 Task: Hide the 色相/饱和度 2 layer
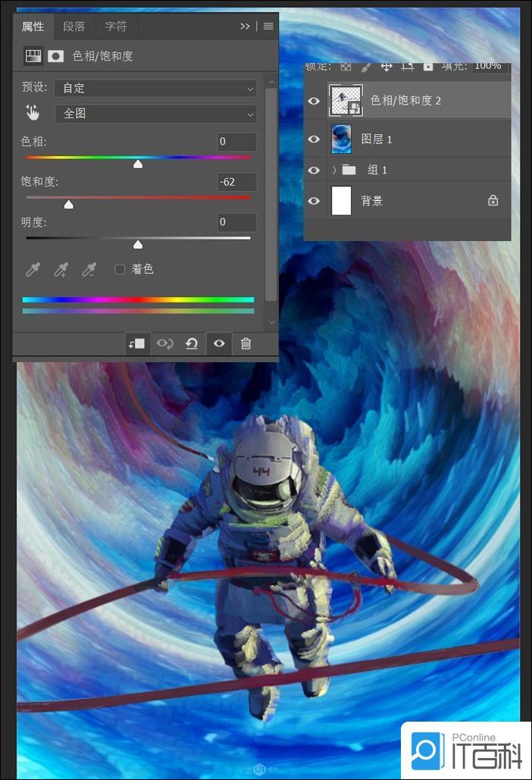click(x=314, y=101)
